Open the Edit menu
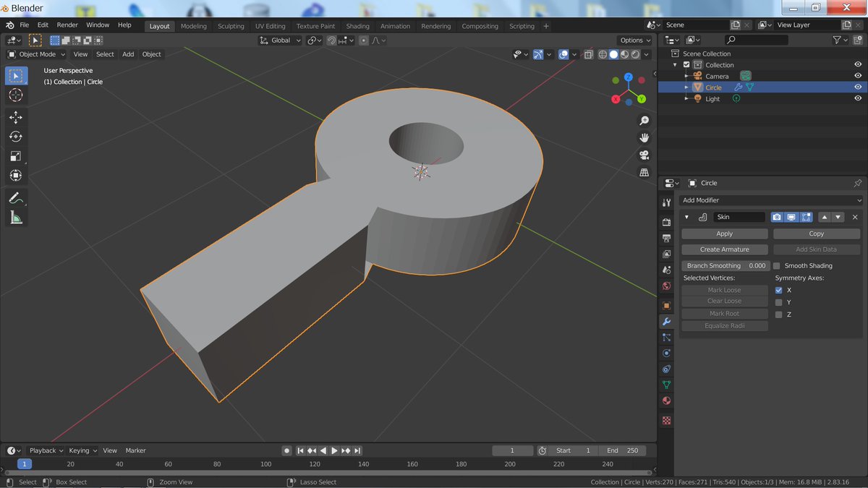The image size is (868, 488). (x=43, y=25)
